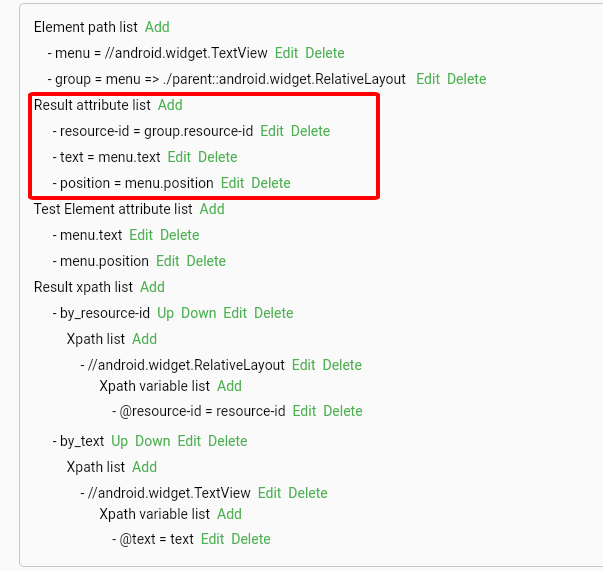Move by_text xpath Up
Screen dimensions: 603x571
[119, 441]
